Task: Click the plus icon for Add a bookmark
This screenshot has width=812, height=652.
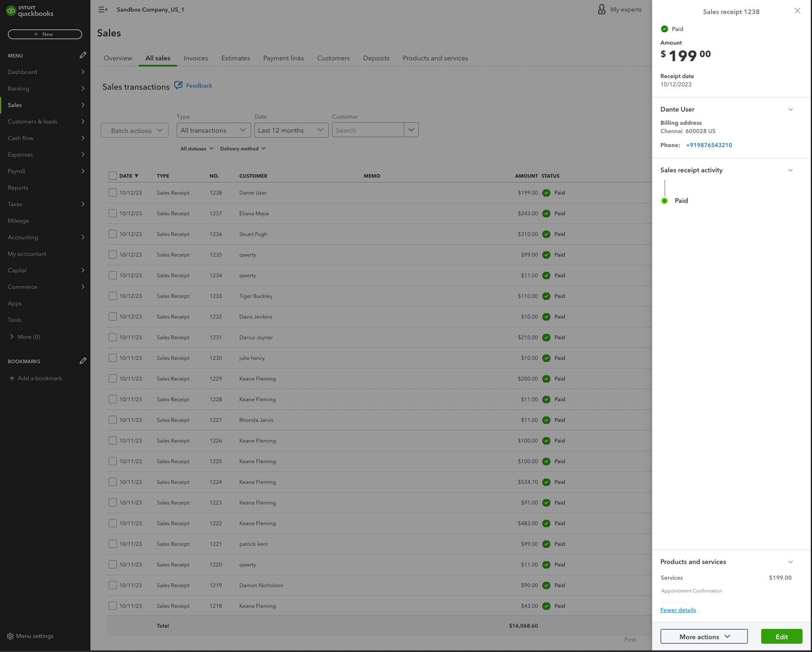Action: (x=12, y=378)
